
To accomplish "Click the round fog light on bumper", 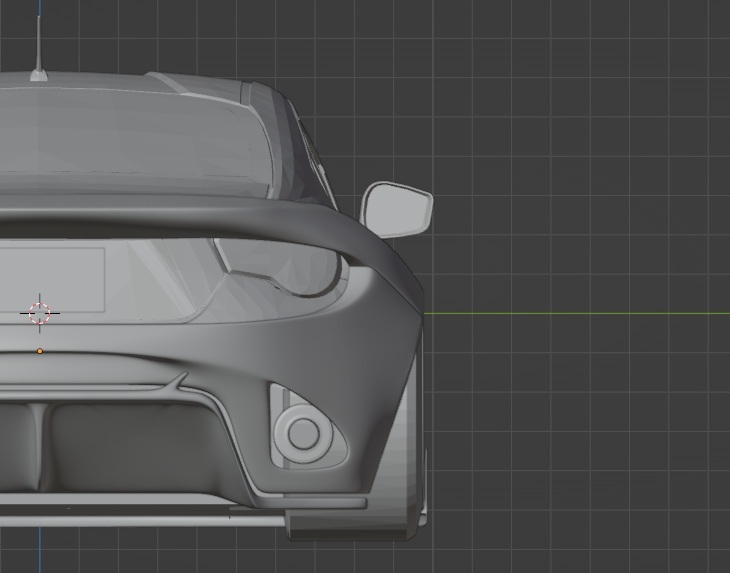I will point(304,433).
